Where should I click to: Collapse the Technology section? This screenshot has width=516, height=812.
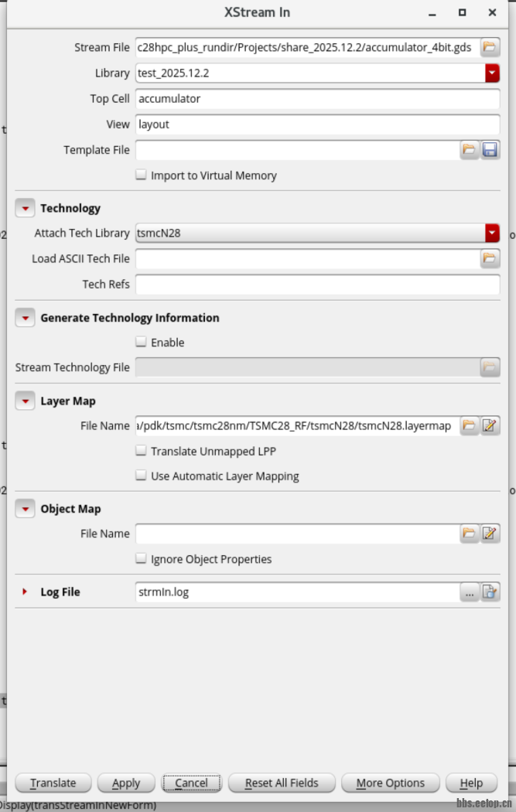(26, 208)
